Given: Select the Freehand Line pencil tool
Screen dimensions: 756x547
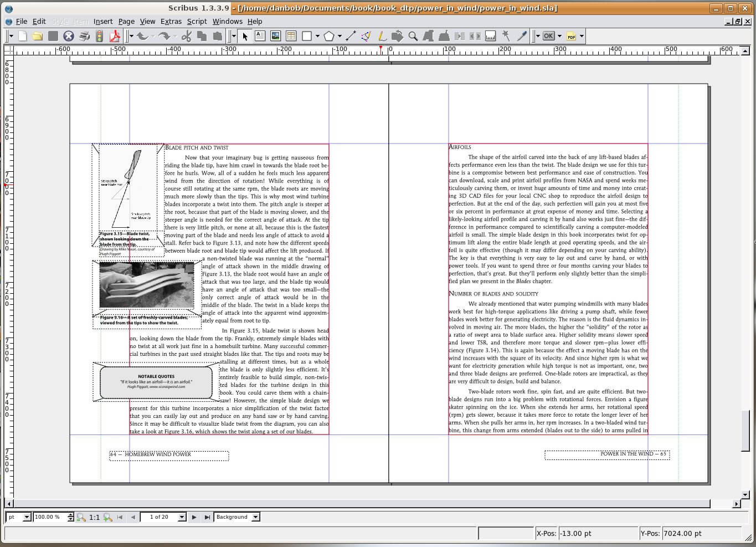Looking at the screenshot, I should [x=382, y=36].
